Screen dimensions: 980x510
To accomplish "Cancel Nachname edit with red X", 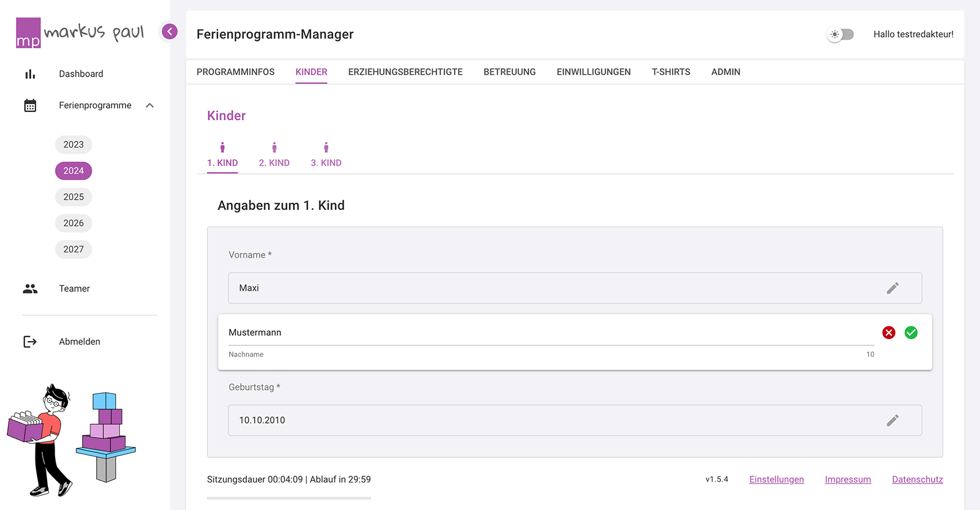I will coord(889,332).
